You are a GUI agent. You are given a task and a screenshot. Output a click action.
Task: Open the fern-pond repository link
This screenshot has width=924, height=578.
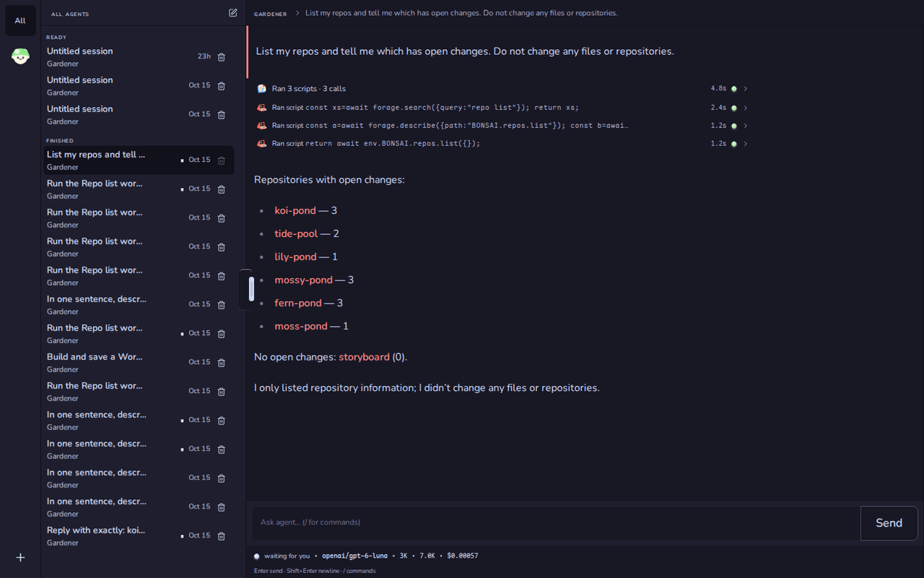298,303
